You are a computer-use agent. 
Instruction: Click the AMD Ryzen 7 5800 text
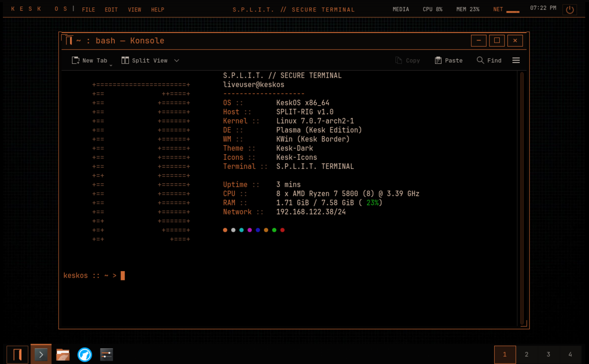pos(325,194)
